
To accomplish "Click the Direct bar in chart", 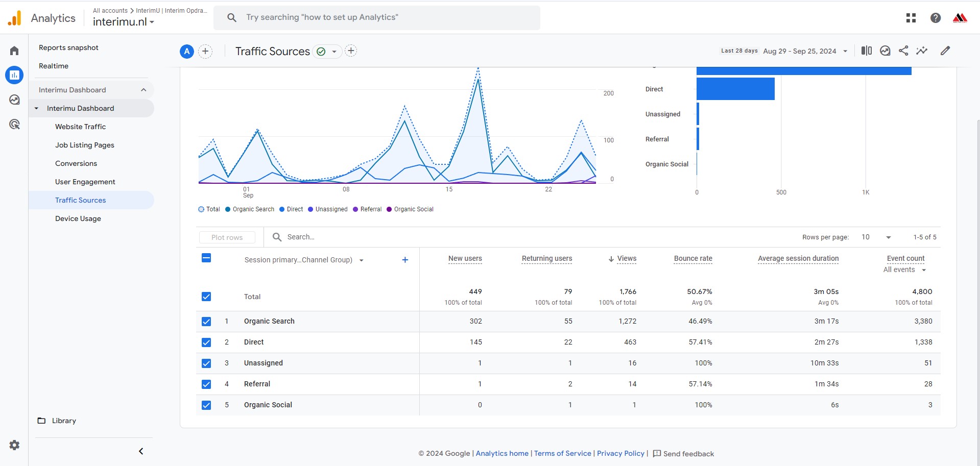I will click(735, 89).
